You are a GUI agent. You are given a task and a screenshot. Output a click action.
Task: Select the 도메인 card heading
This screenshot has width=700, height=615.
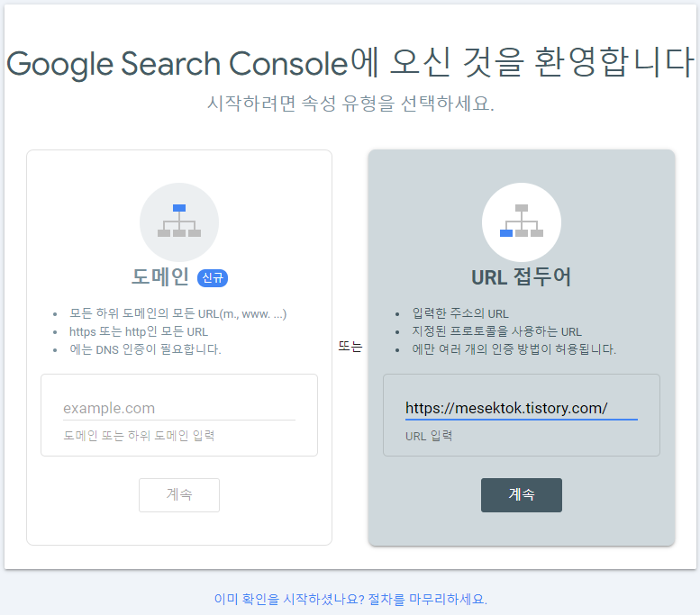pos(160,276)
